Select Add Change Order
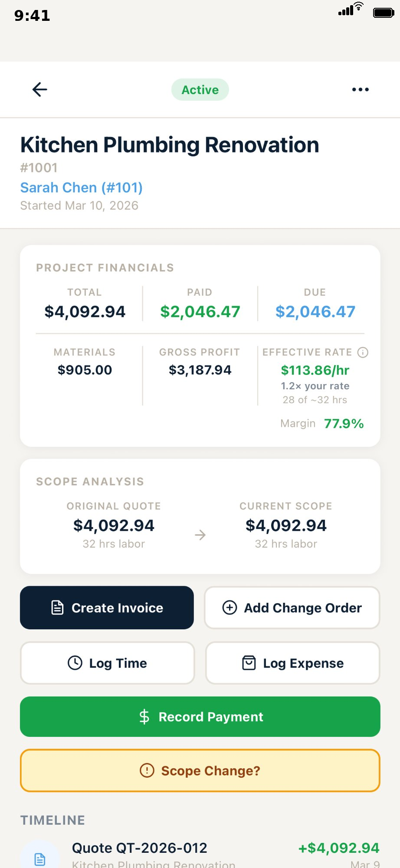Viewport: 400px width, 868px height. (292, 608)
